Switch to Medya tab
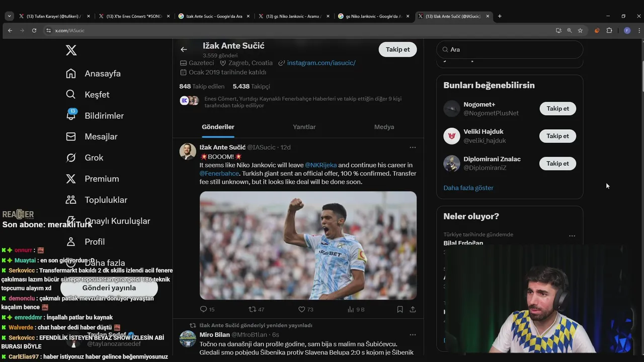 pos(384,127)
